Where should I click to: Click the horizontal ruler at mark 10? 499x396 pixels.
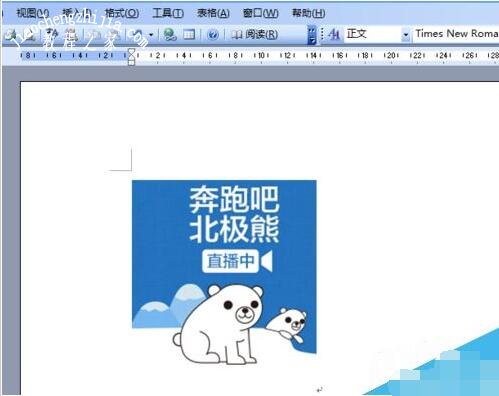[x=261, y=55]
